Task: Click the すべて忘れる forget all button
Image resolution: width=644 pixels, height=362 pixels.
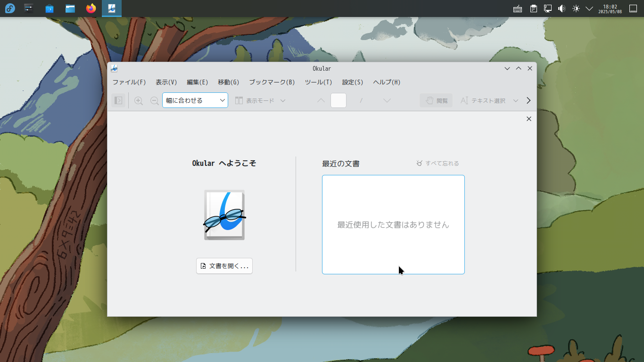Action: coord(438,164)
